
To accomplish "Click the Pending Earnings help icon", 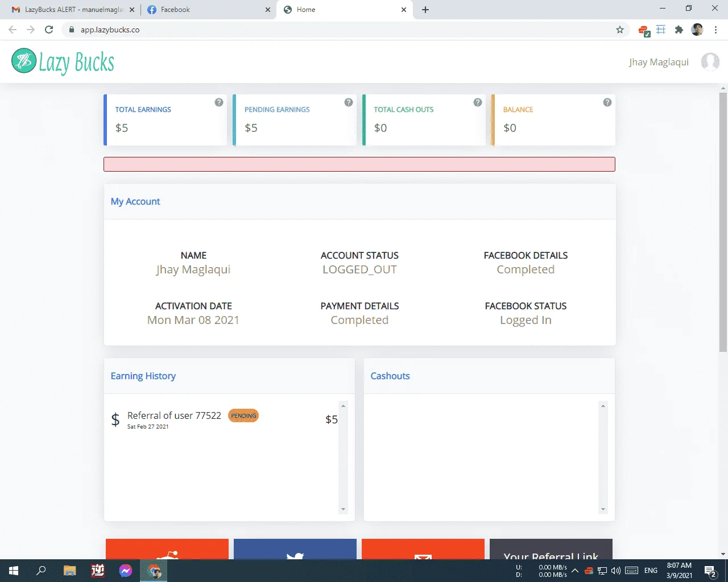I will [349, 102].
